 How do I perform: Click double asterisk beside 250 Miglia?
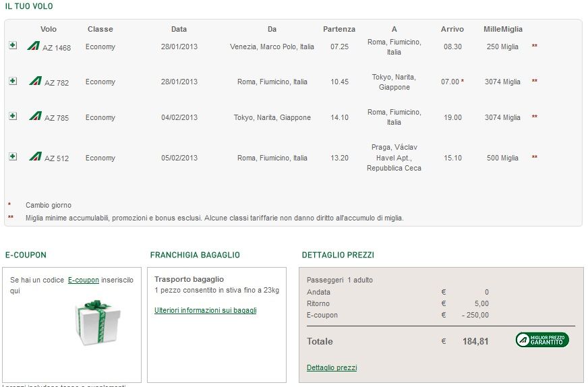(x=535, y=46)
